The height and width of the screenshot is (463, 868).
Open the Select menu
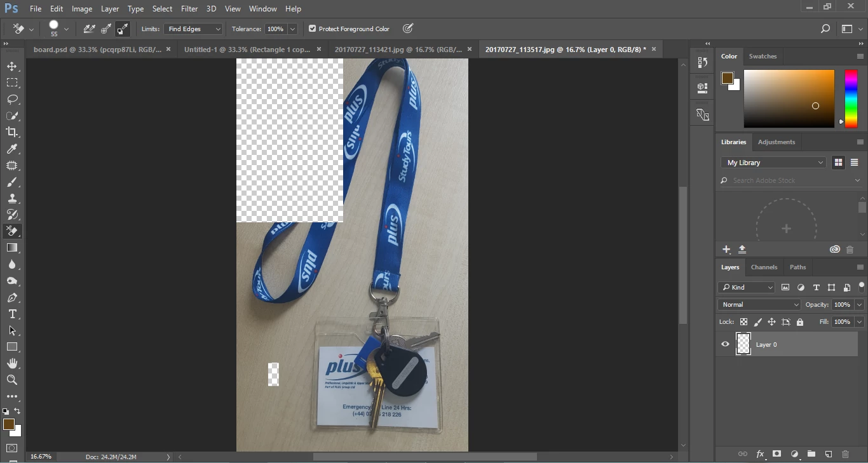(x=162, y=9)
